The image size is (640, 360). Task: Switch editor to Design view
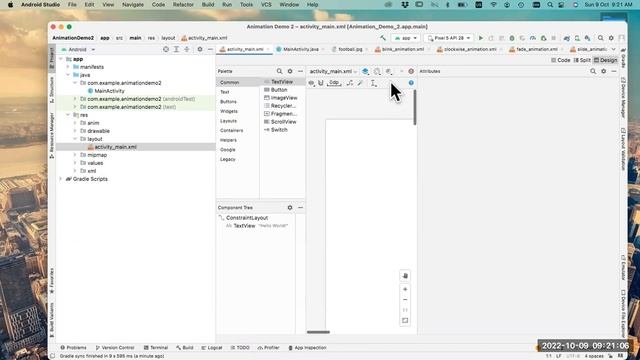605,60
